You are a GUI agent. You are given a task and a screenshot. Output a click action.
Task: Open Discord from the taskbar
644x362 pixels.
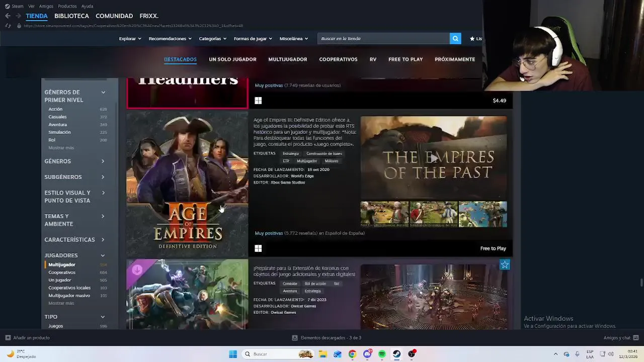[x=367, y=354]
